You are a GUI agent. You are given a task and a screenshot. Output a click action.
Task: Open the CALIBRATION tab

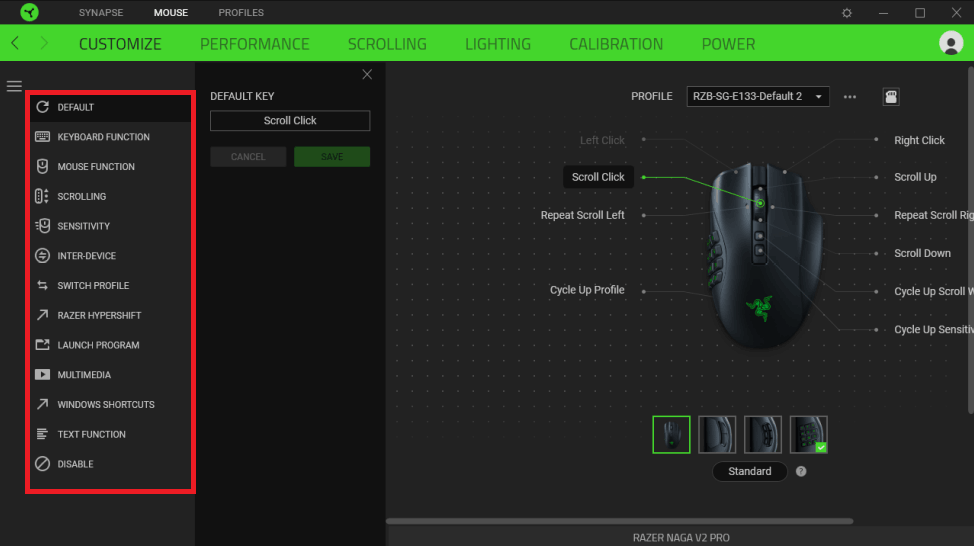tap(616, 44)
